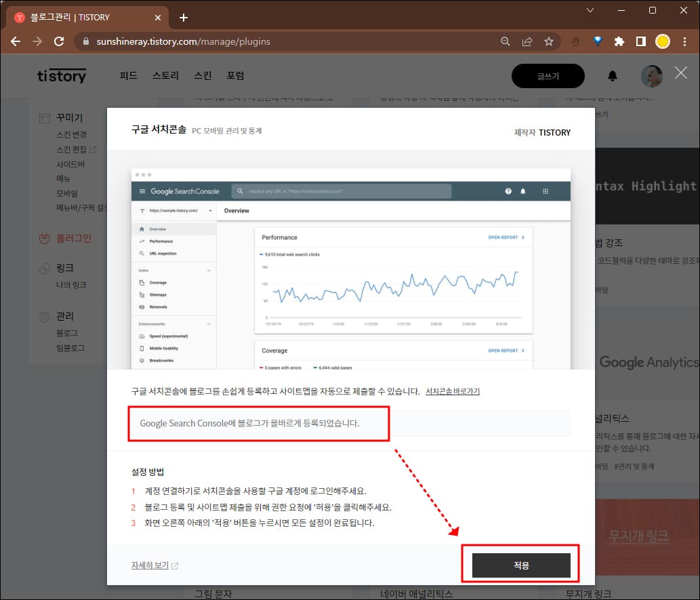Open a new tab with plus icon
The image size is (700, 600).
[184, 18]
